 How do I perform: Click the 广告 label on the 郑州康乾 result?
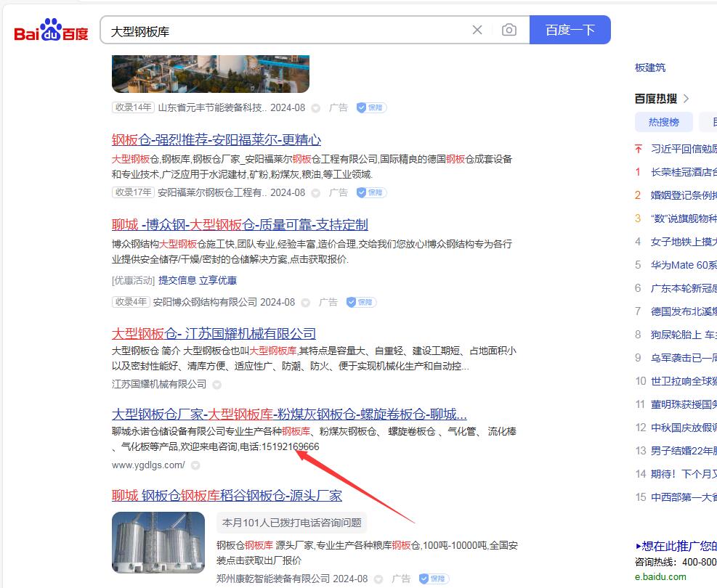click(x=401, y=579)
